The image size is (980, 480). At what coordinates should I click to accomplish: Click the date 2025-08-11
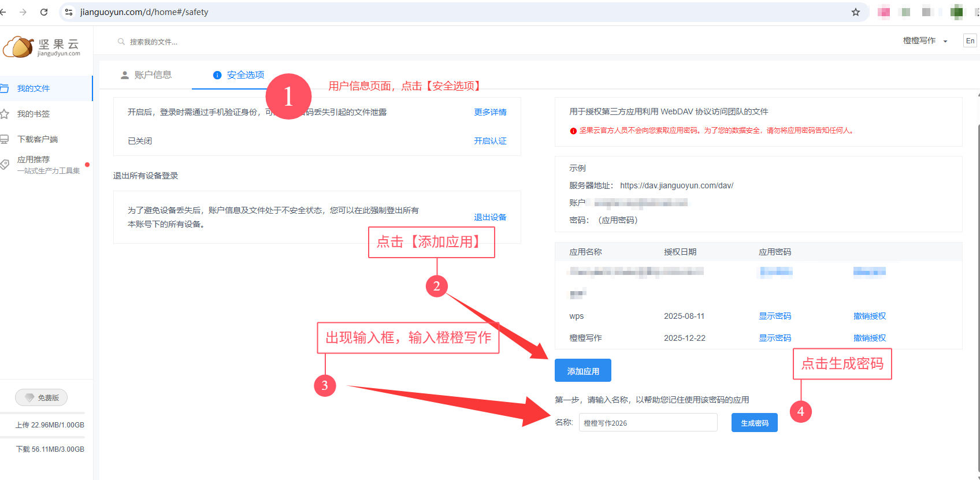click(x=684, y=316)
